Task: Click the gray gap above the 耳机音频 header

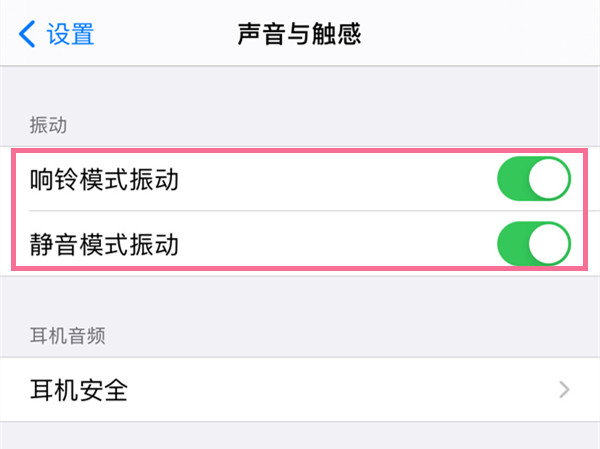Action: click(300, 295)
